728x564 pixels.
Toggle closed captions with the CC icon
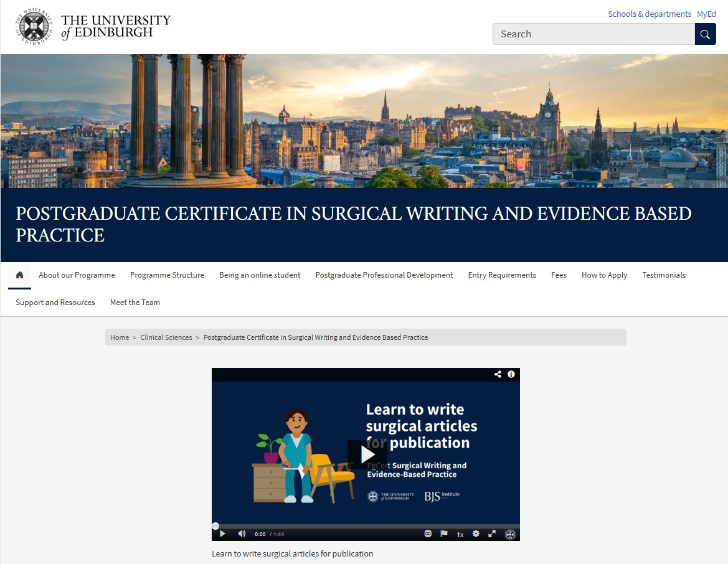[428, 534]
